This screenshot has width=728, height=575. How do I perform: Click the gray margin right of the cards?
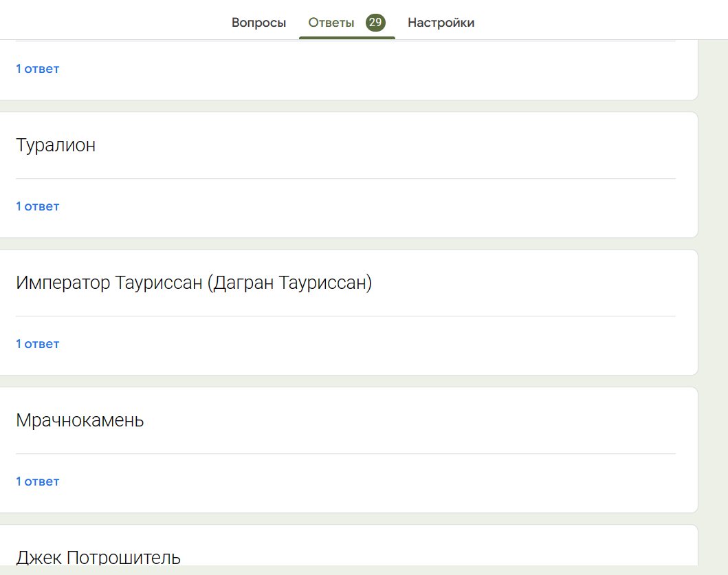click(713, 275)
